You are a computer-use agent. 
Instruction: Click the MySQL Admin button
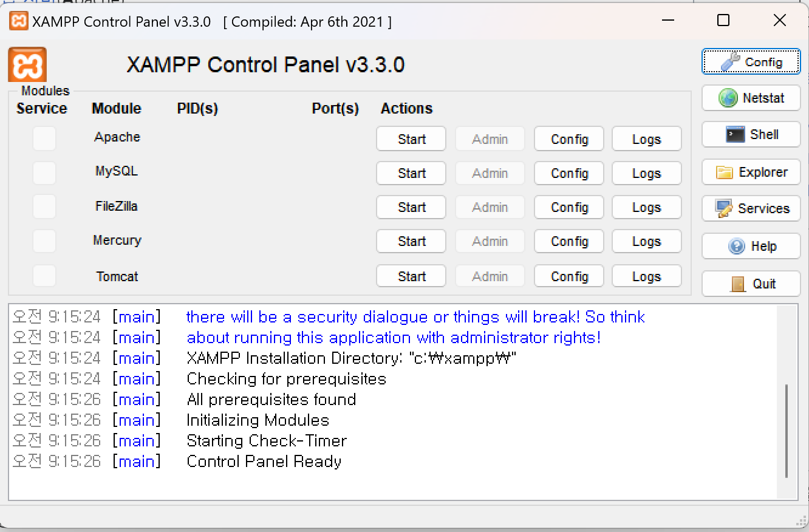coord(490,173)
